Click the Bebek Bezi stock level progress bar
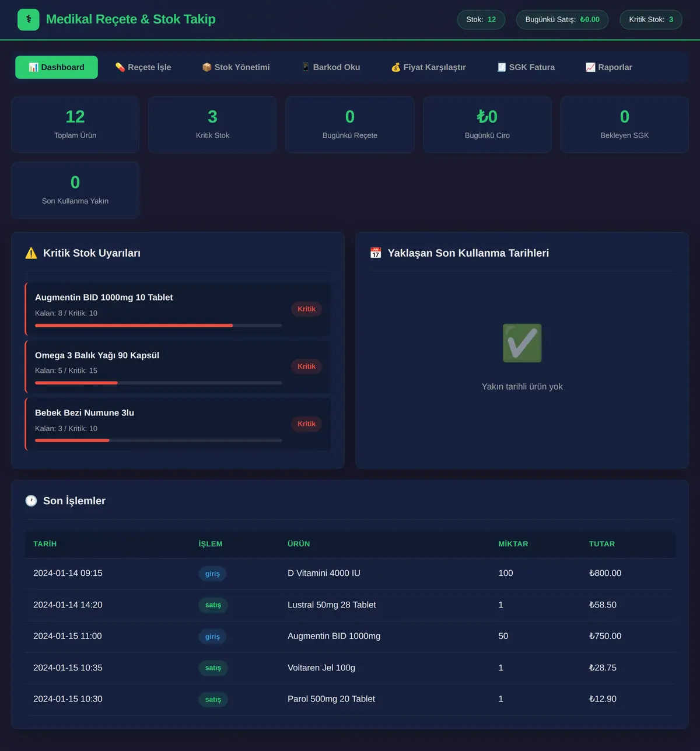The width and height of the screenshot is (700, 751). pyautogui.click(x=158, y=441)
